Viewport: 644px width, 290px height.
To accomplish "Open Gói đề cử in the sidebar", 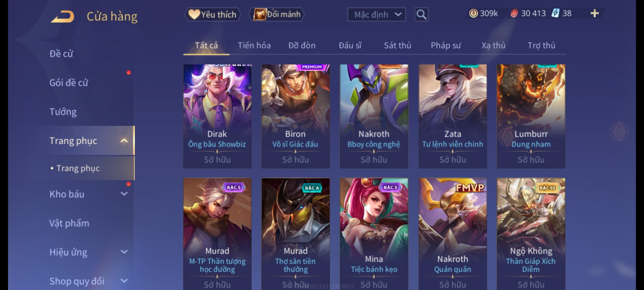I will (69, 83).
